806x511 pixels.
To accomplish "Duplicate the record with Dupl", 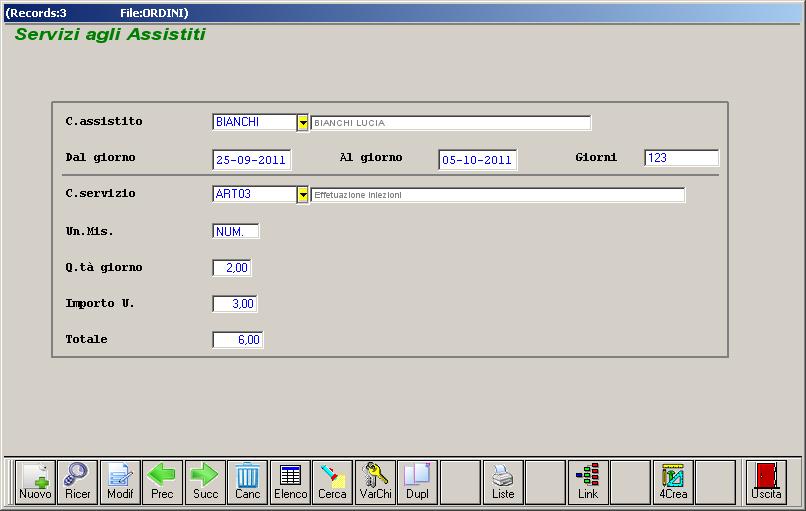I will (417, 482).
